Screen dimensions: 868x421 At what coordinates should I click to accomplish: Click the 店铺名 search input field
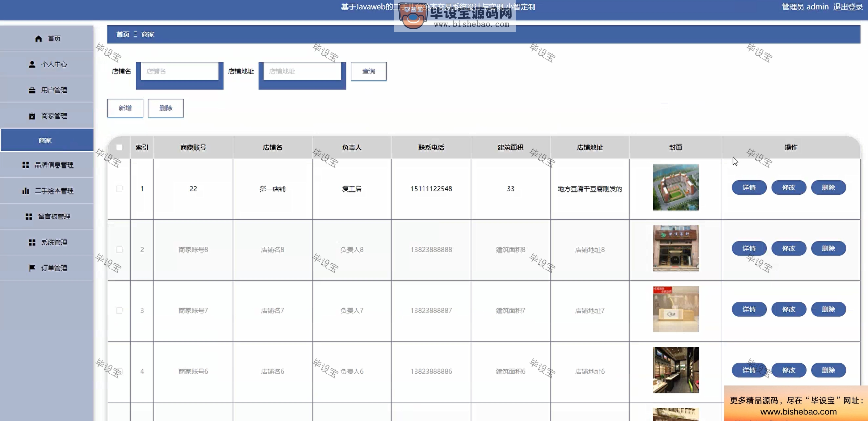(180, 71)
